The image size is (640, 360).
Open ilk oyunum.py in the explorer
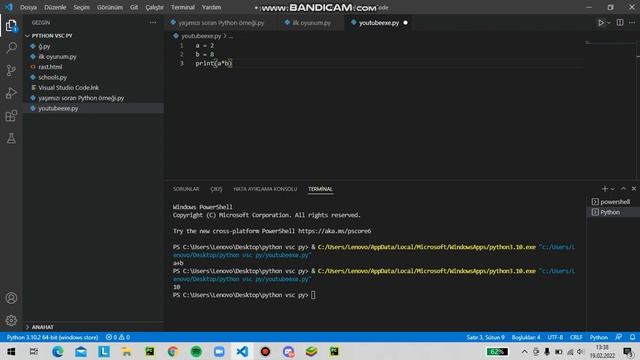(57, 57)
